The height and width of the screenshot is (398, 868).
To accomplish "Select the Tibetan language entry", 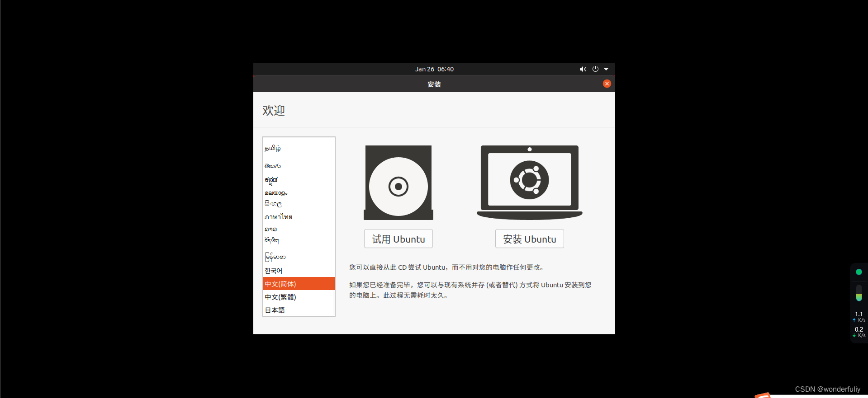I will (x=299, y=240).
